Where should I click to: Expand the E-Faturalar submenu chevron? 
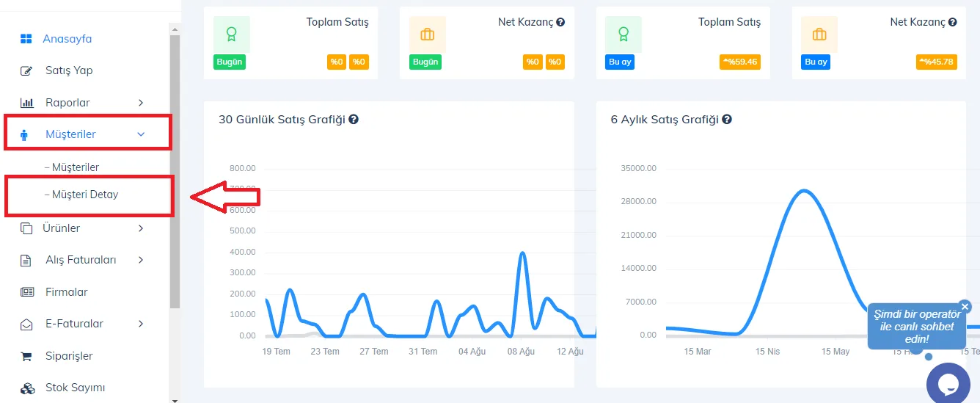click(141, 324)
